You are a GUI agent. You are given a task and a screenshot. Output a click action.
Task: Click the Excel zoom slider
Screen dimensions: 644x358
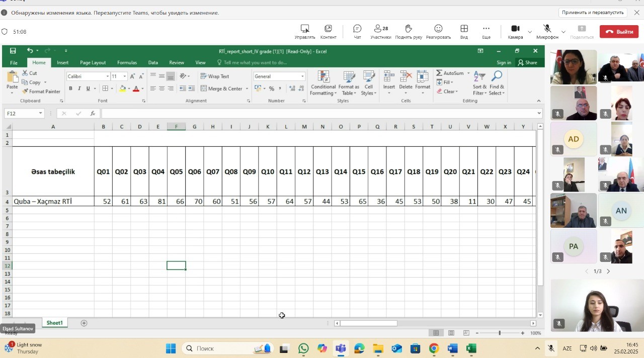[500, 333]
